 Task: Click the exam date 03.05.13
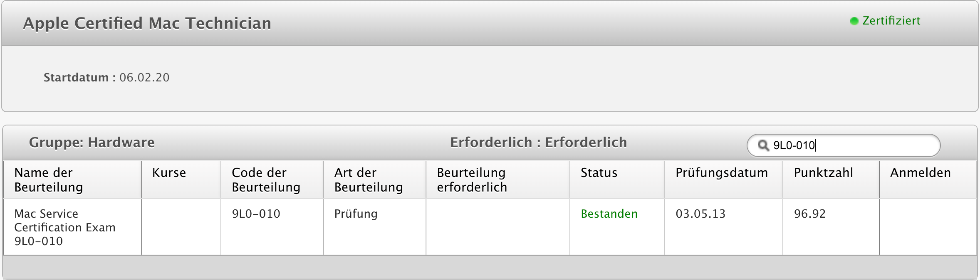click(x=700, y=214)
